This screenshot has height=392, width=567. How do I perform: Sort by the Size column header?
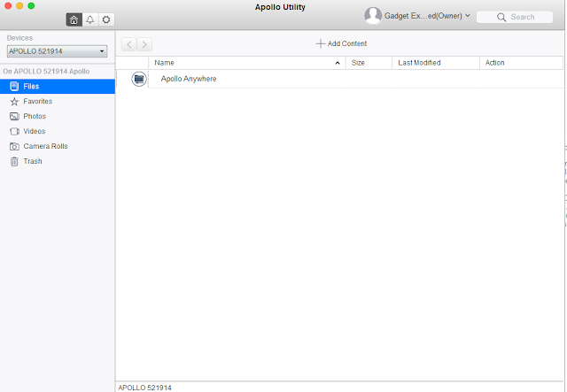(369, 63)
